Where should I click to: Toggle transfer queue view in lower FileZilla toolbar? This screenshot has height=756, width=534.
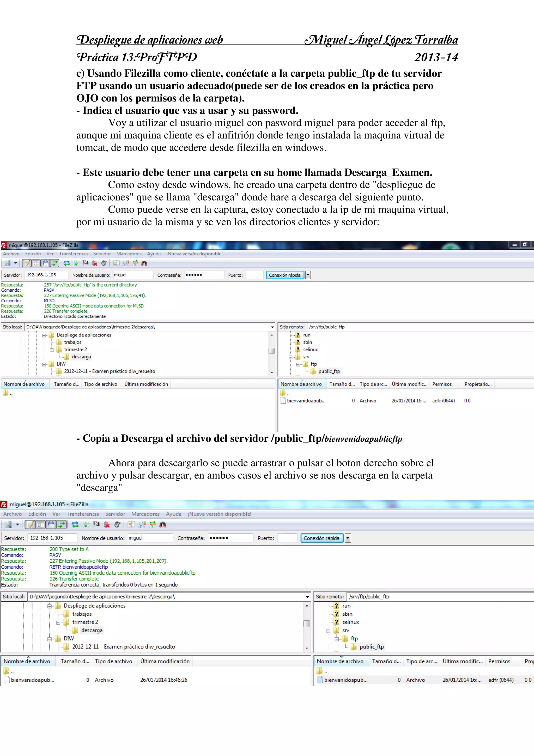coord(62,525)
